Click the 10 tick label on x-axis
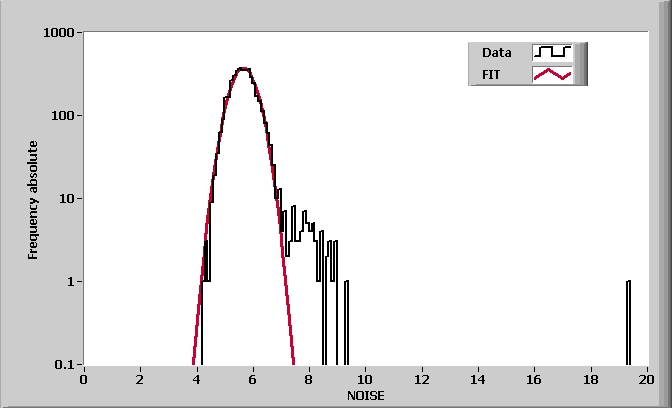 click(x=365, y=379)
